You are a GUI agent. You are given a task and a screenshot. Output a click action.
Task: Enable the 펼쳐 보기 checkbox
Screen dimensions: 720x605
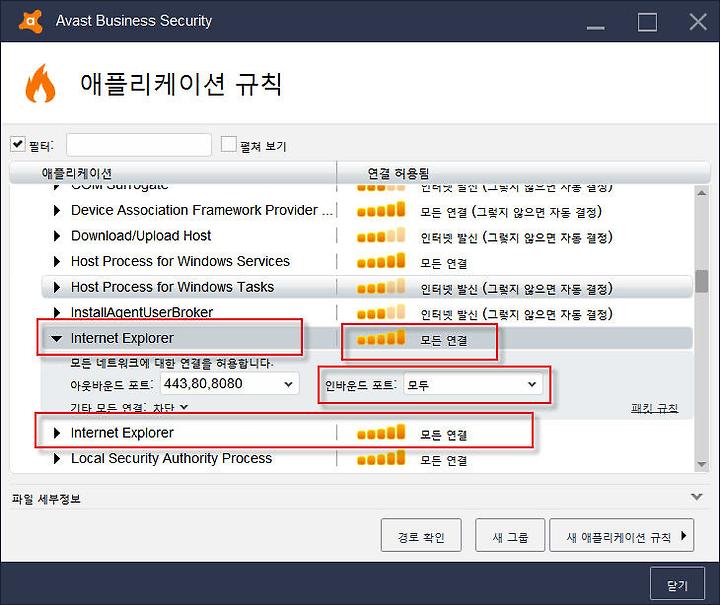(x=228, y=144)
